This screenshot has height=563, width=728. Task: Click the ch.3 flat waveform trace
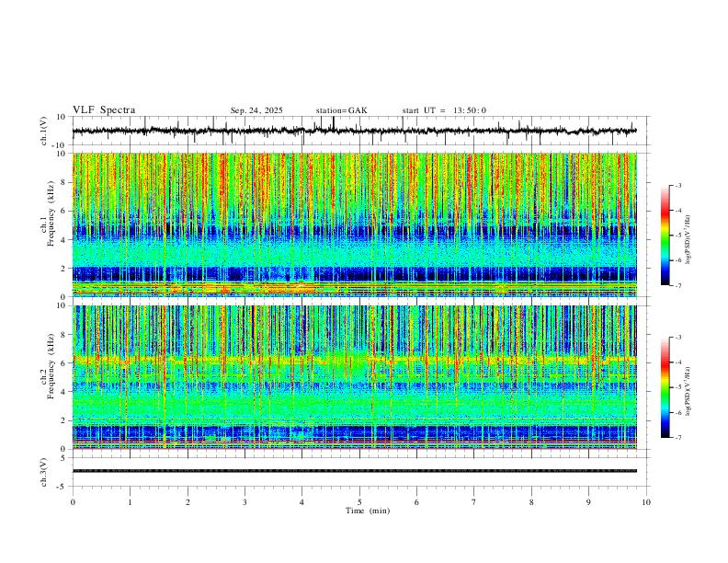(x=354, y=471)
